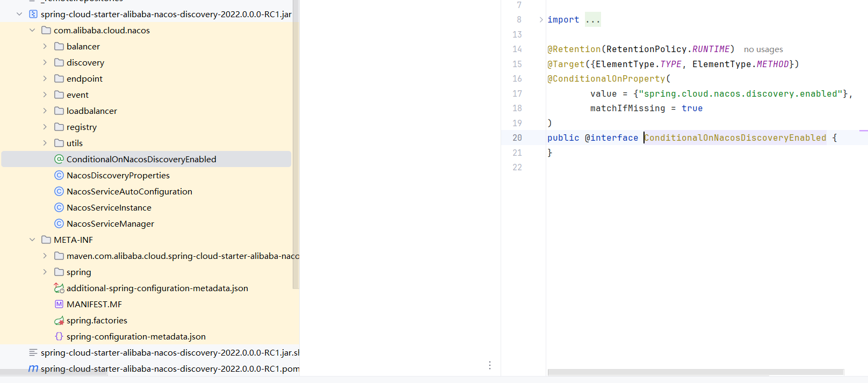Collapse the nacos-discovery jar tree node

19,14
